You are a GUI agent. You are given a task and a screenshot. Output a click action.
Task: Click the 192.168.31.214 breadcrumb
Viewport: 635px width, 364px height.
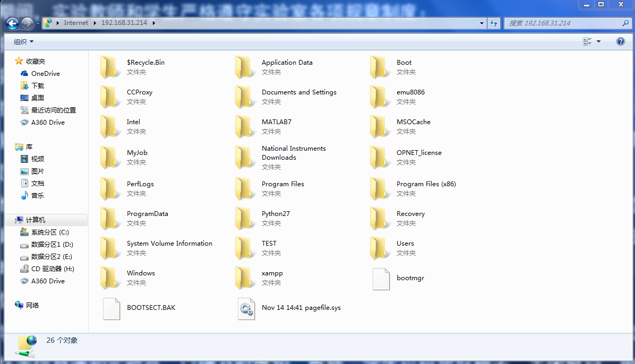pyautogui.click(x=124, y=23)
